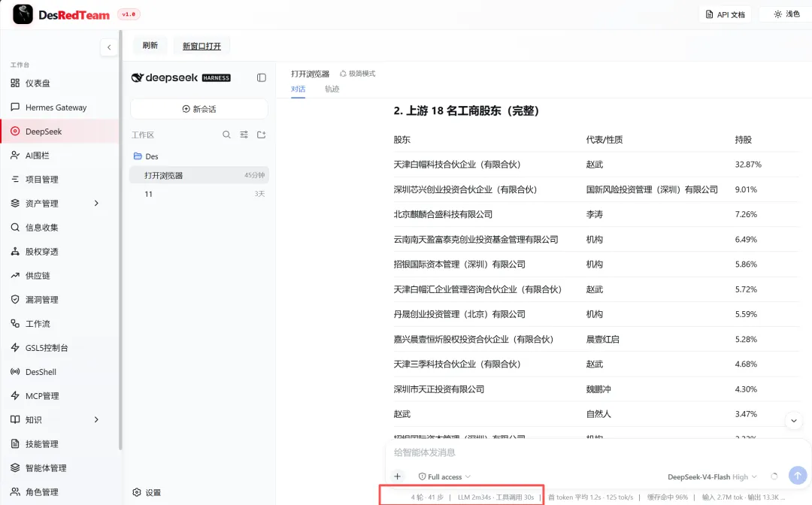This screenshot has height=505, width=812.
Task: Click the 北京麒麟合盛科技有限公司 row
Action: tap(596, 214)
